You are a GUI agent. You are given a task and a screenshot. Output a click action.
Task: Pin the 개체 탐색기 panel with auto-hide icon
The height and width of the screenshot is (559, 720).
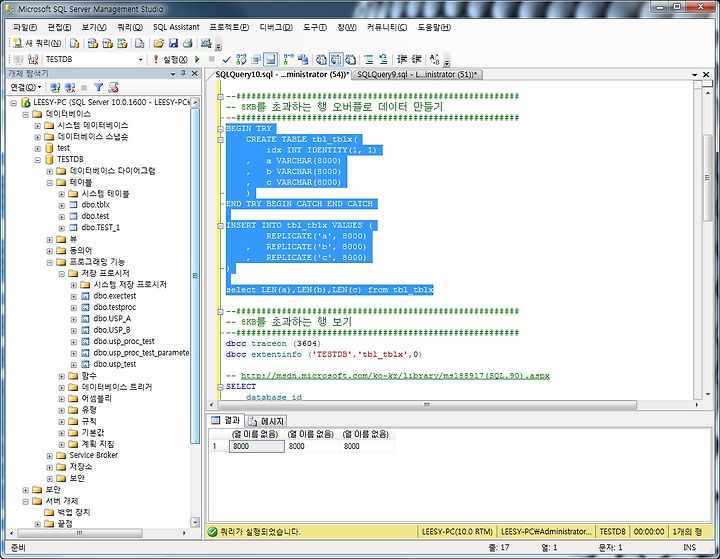(x=183, y=73)
